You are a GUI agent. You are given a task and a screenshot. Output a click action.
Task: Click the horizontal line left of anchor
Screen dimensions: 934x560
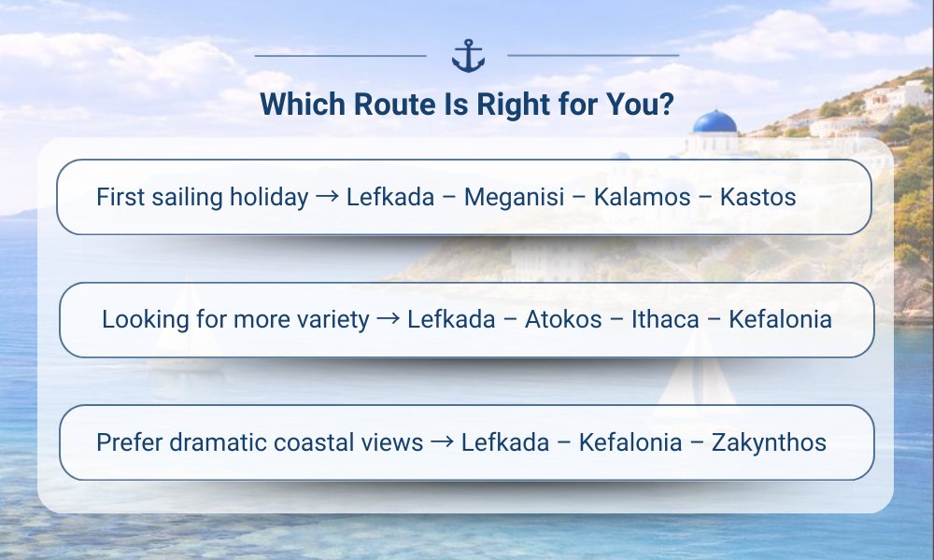(340, 56)
